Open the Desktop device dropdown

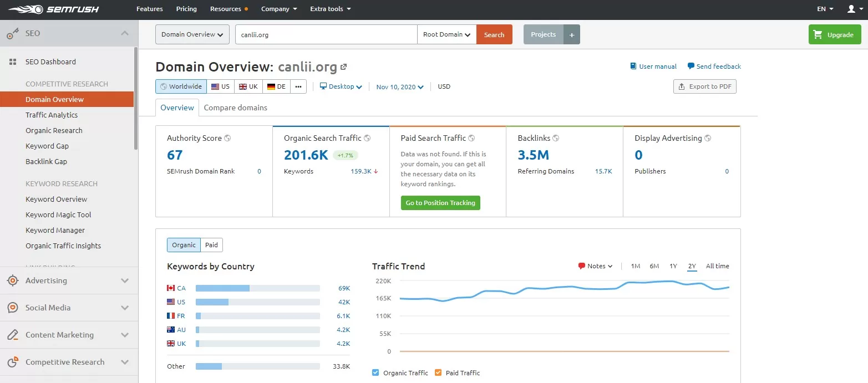(x=341, y=86)
